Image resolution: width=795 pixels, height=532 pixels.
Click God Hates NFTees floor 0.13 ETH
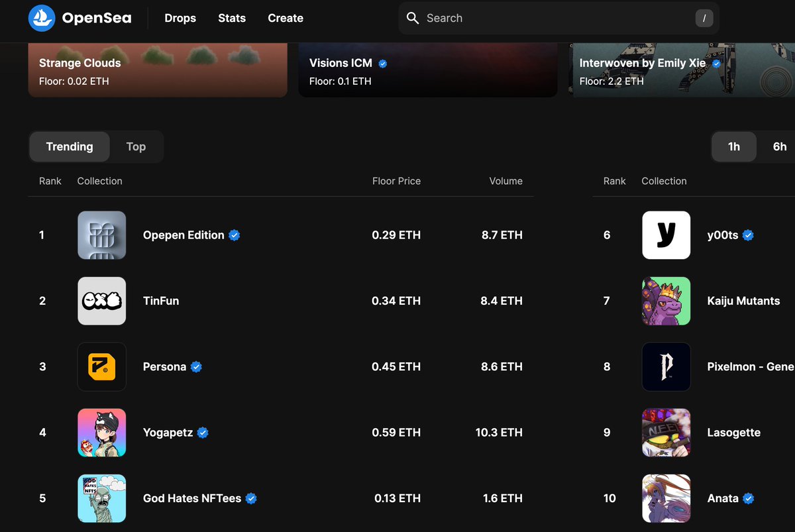point(397,498)
